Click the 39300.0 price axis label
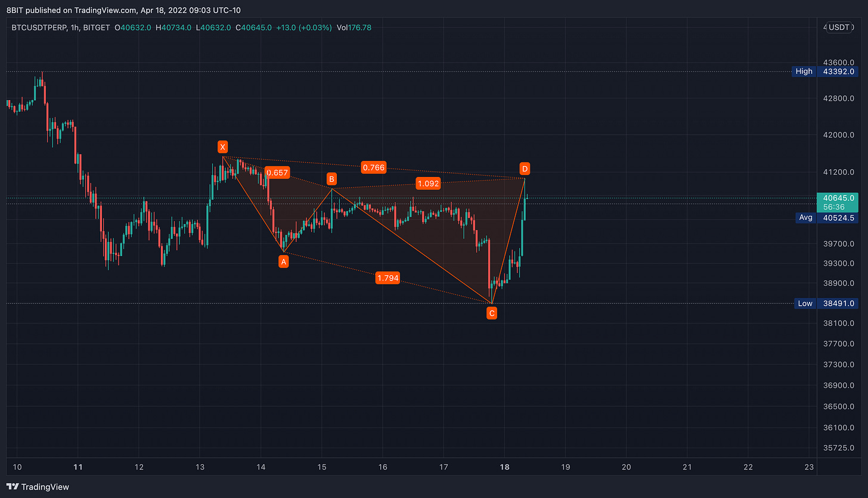 tap(839, 263)
